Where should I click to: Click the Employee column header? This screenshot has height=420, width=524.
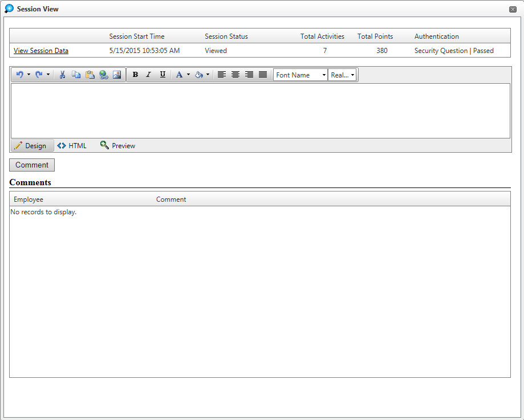(29, 199)
